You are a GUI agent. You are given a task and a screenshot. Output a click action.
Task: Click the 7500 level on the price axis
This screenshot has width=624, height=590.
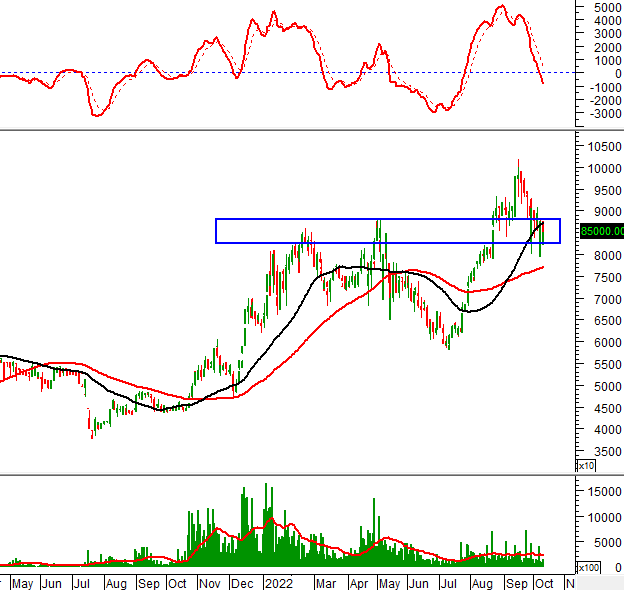pos(607,277)
